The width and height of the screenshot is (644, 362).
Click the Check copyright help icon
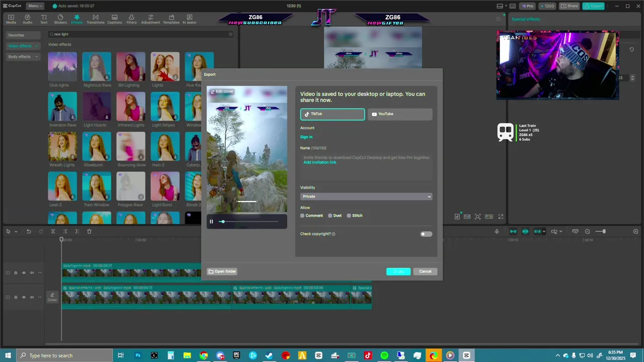pyautogui.click(x=334, y=234)
